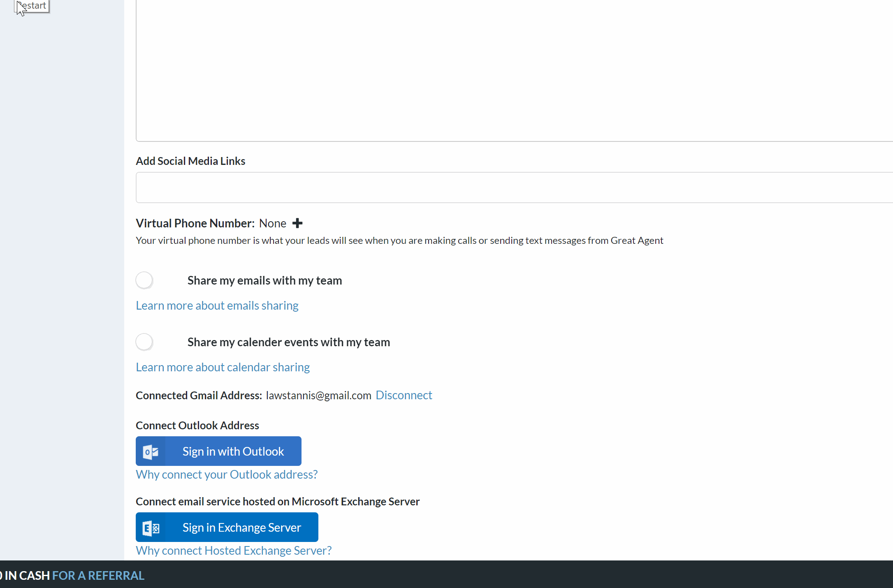Screen dimensions: 893x588
Task: Click the Connect Outlook Address heading
Action: (x=197, y=426)
